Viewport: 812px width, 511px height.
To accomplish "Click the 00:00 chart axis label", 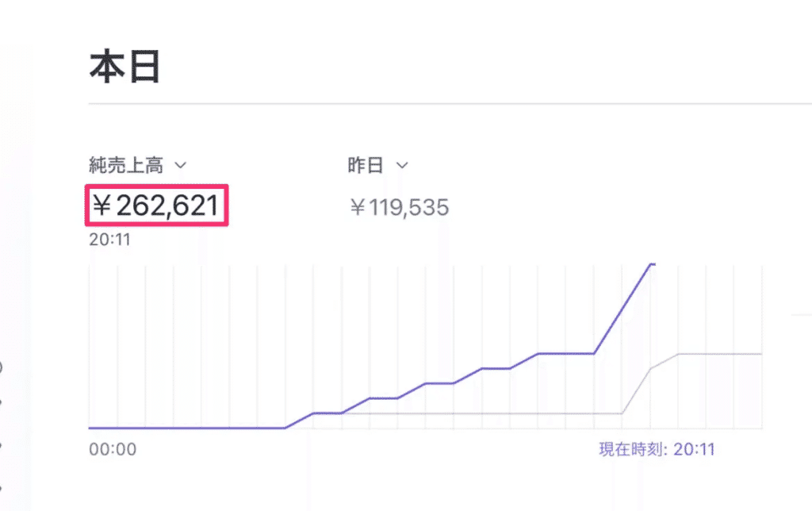I will [x=113, y=449].
